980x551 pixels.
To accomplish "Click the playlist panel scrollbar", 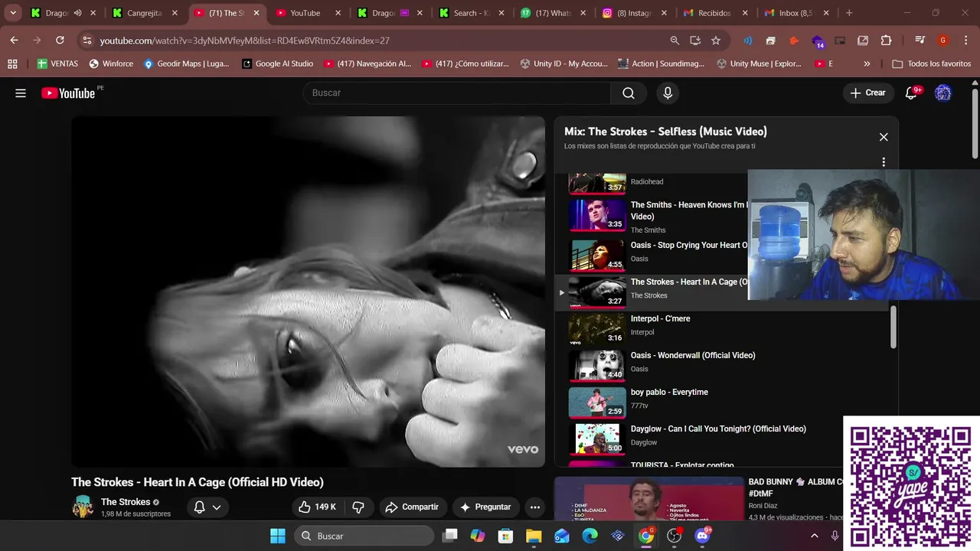I will tap(893, 328).
